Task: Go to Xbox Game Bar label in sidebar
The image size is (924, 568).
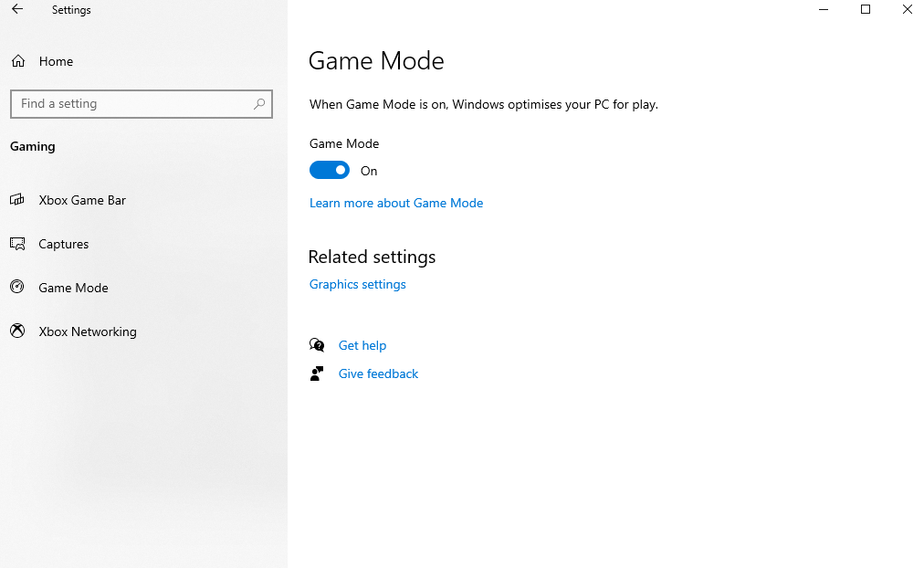Action: point(82,200)
